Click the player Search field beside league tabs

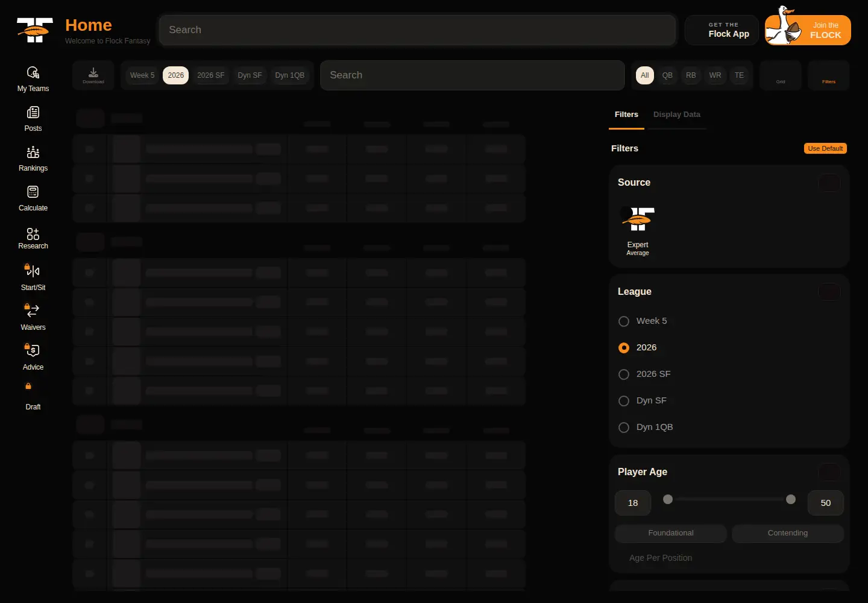473,75
